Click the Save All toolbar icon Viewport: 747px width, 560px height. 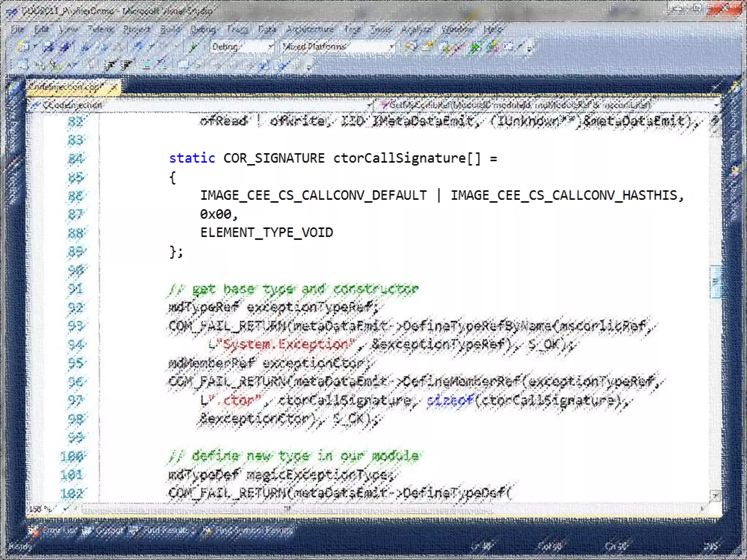(x=65, y=47)
